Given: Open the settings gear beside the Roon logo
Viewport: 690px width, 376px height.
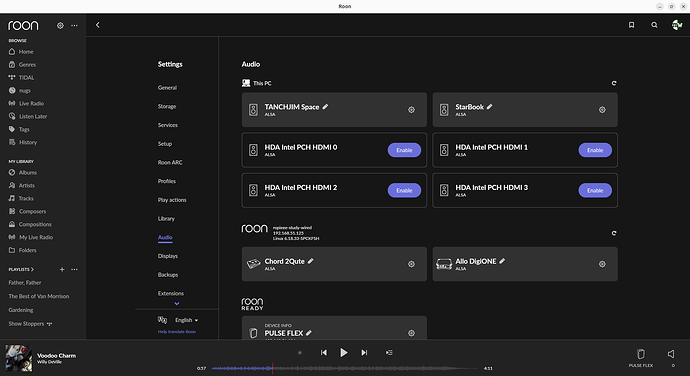Looking at the screenshot, I should (x=60, y=26).
